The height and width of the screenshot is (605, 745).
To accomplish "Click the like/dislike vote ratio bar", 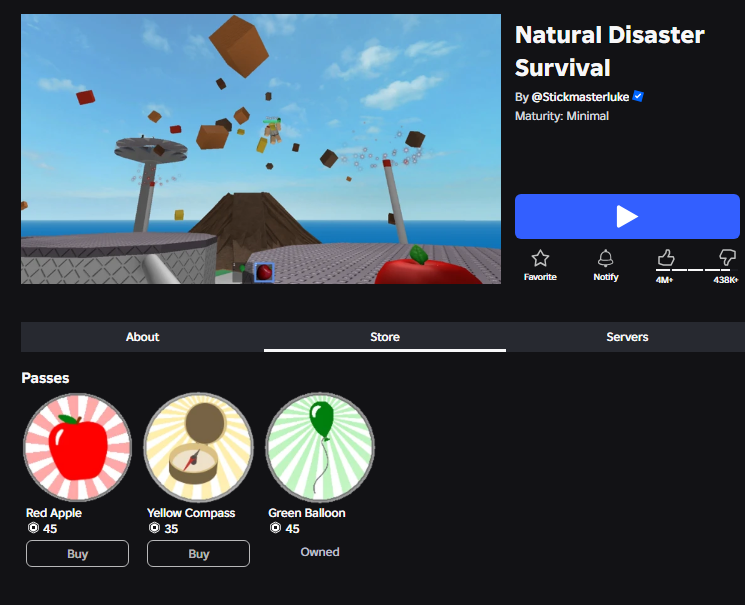I will (697, 270).
